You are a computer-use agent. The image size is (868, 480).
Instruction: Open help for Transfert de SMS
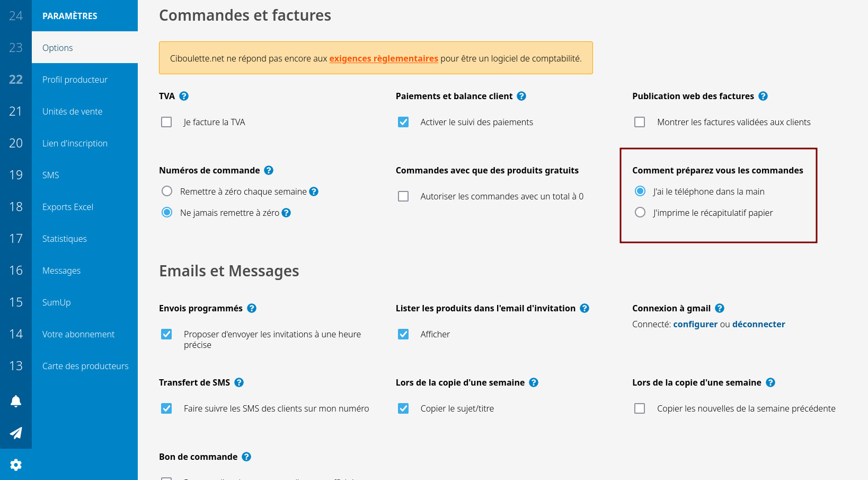[239, 382]
